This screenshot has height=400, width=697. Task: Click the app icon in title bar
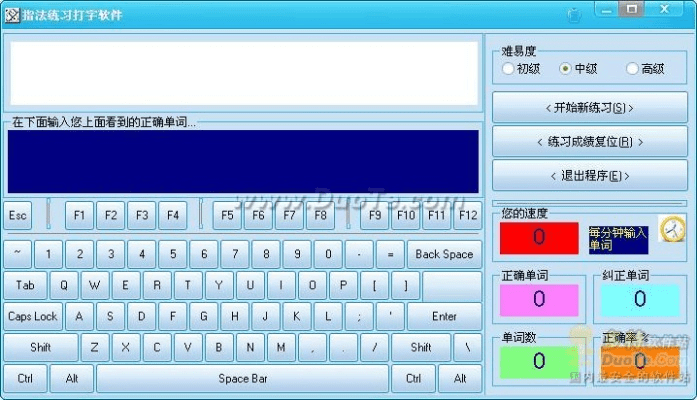point(13,15)
